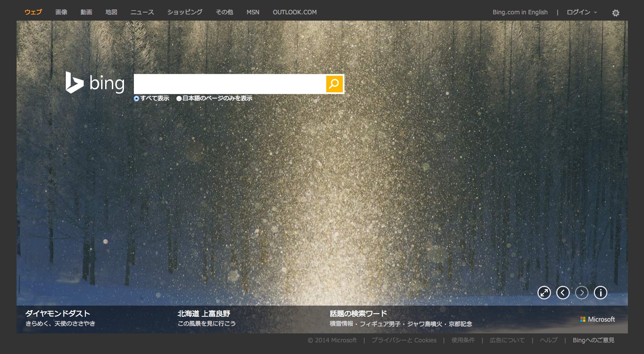644x354 pixels.
Task: Open the Bingへのご意見 feedback link
Action: [593, 341]
